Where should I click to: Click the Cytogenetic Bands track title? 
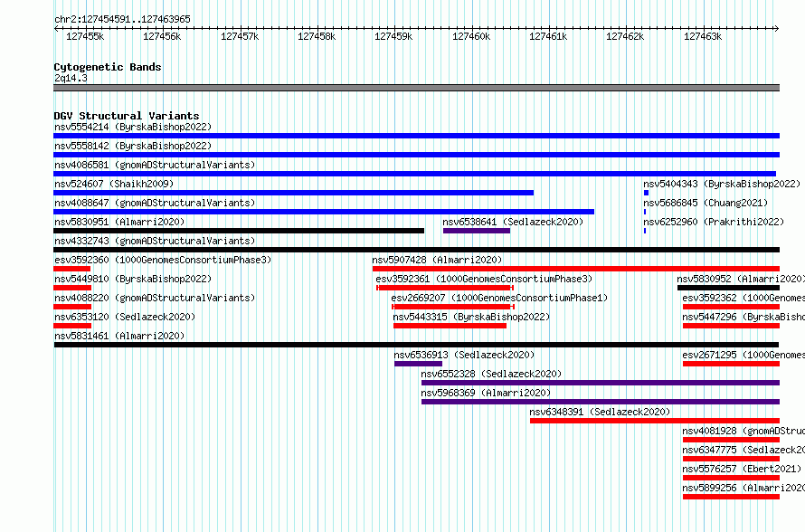108,67
